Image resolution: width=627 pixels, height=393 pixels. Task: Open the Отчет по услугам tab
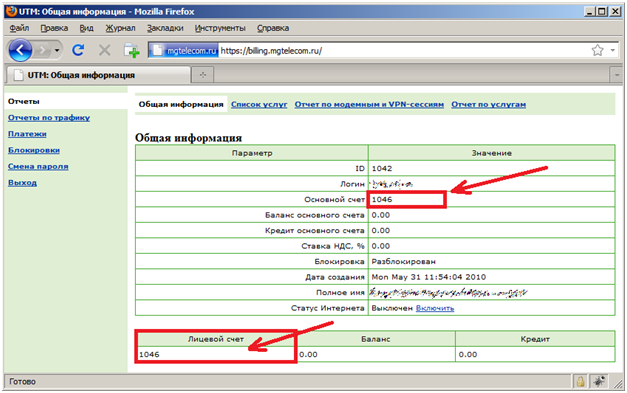(x=489, y=104)
